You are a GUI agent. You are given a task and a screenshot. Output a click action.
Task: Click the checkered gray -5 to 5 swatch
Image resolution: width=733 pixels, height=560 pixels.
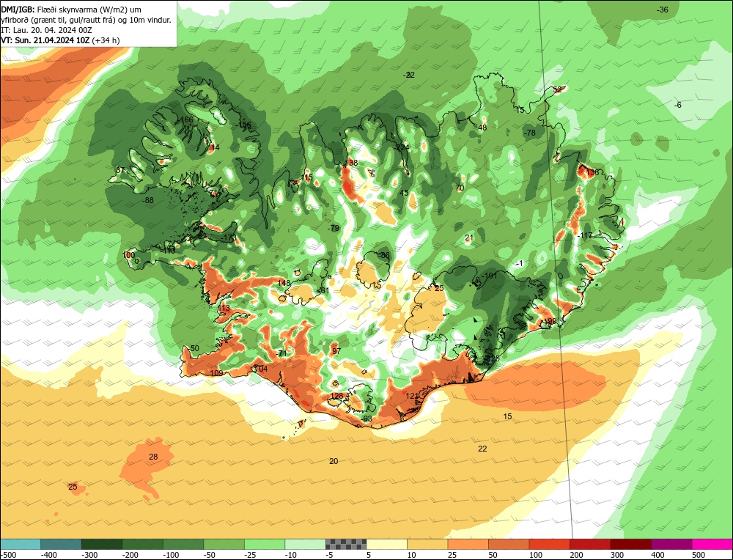(x=346, y=544)
